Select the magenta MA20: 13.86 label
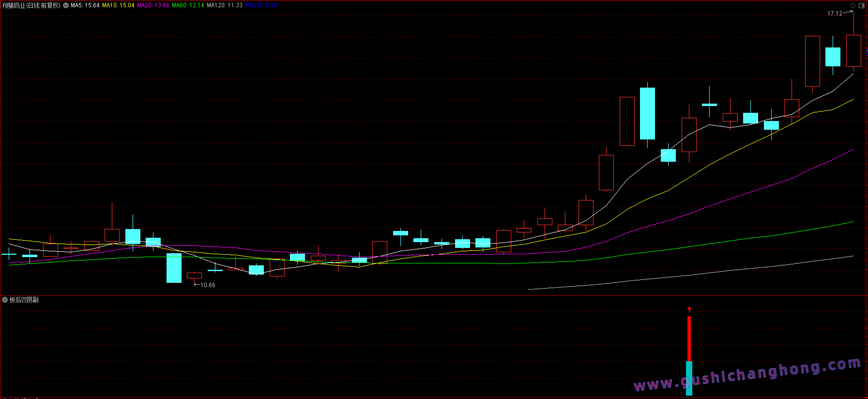The width and height of the screenshot is (868, 399). [153, 5]
